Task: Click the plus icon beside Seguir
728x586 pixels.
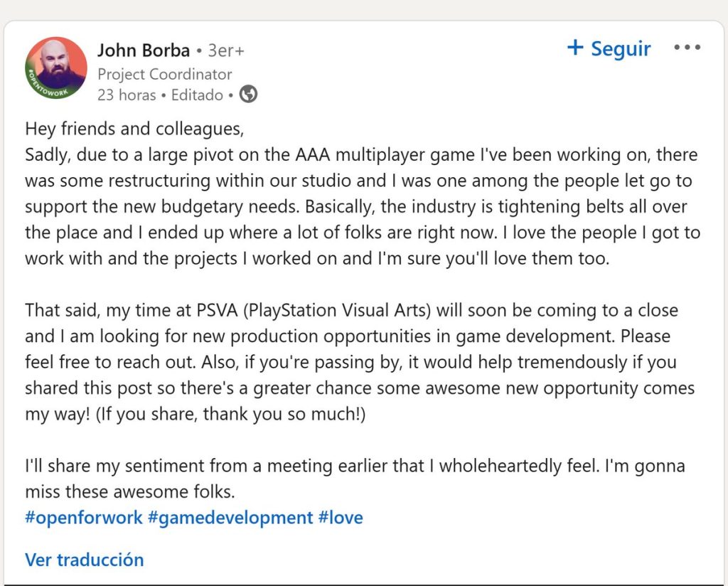Action: (574, 48)
